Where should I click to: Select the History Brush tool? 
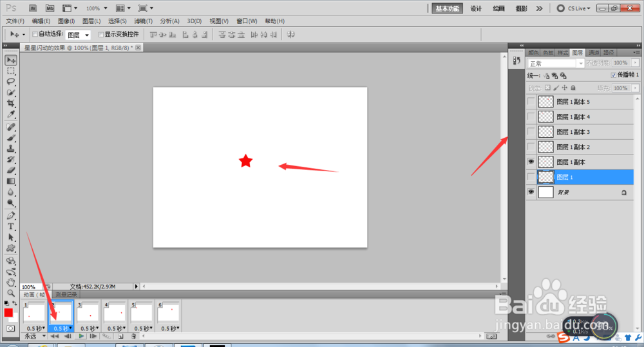point(11,159)
